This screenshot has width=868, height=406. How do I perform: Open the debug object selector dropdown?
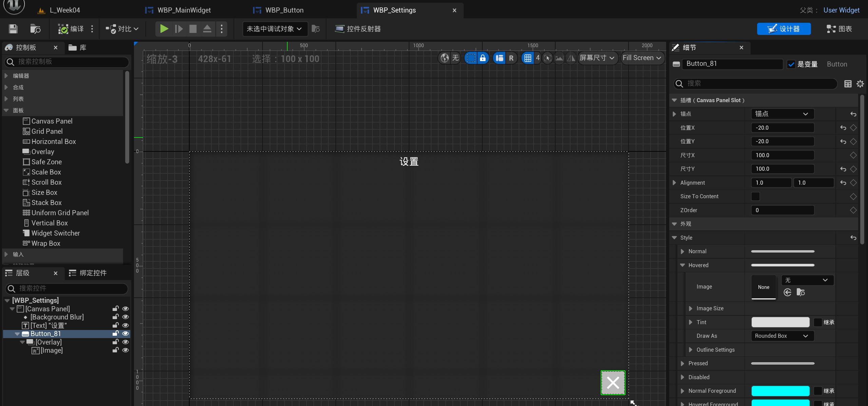(274, 29)
